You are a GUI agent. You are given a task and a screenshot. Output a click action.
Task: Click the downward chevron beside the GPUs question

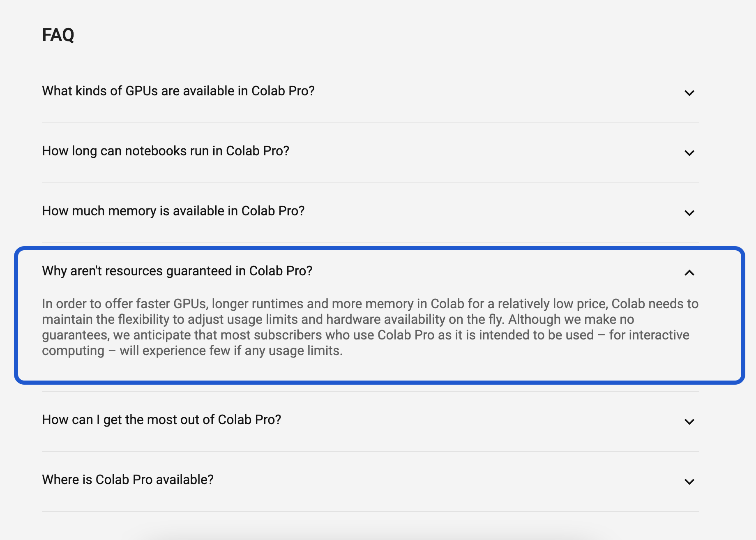(689, 93)
